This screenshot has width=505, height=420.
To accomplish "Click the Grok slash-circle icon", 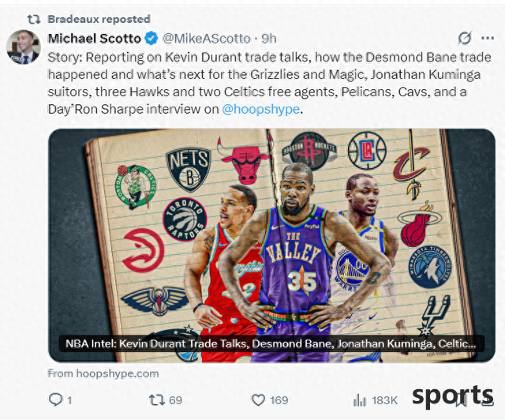I will click(465, 39).
